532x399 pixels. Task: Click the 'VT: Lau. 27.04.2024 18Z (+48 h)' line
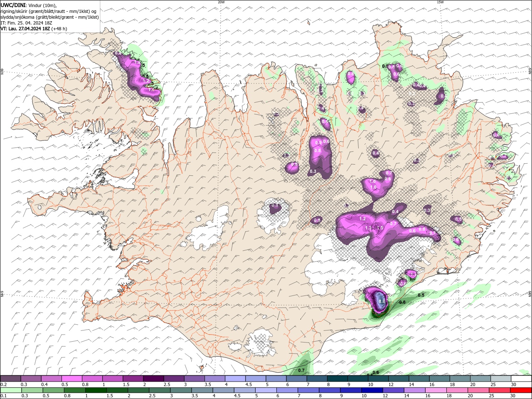34,29
